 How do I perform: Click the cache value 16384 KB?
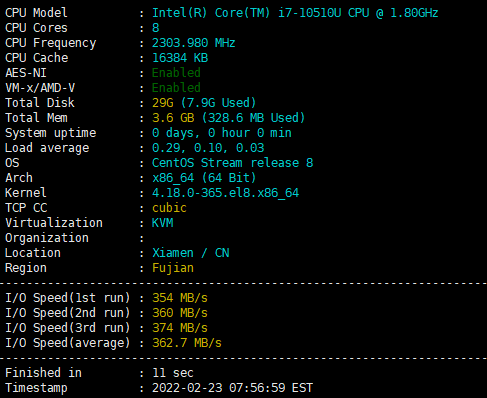tap(180, 58)
